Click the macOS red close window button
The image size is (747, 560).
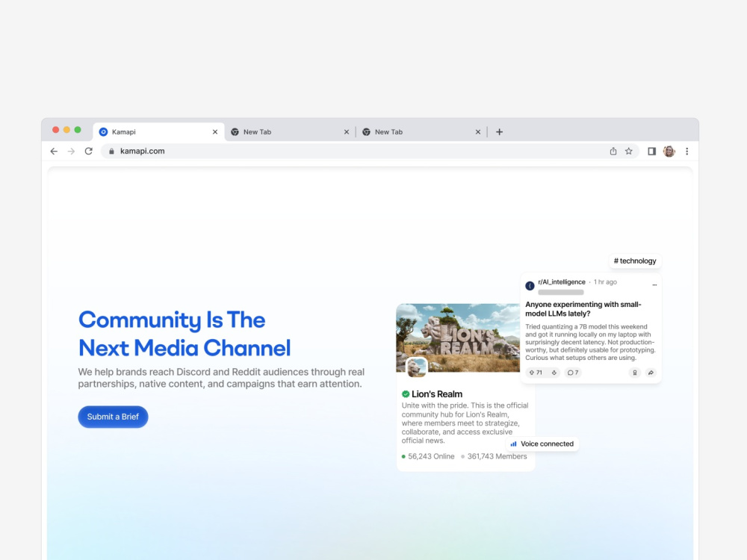click(x=56, y=130)
